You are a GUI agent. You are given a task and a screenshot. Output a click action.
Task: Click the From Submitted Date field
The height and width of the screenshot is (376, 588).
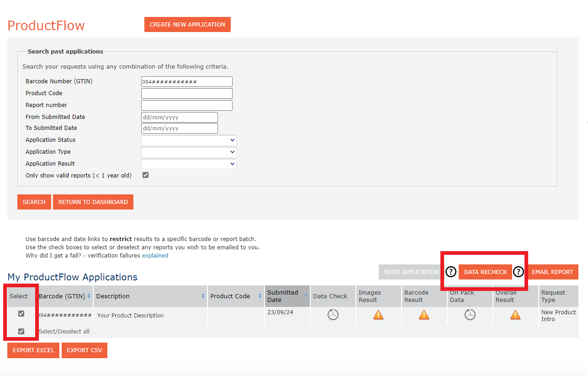(x=180, y=118)
